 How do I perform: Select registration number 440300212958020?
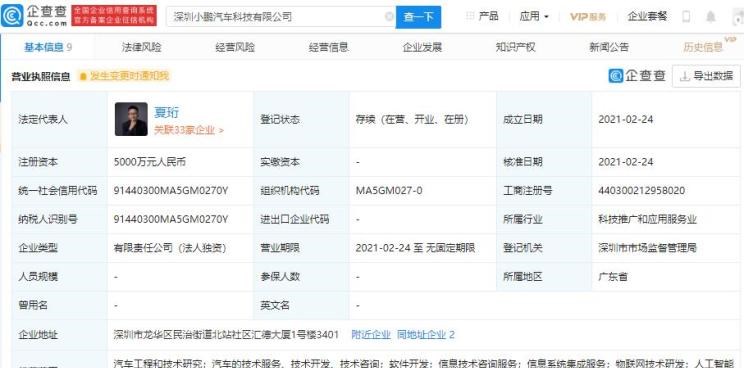pyautogui.click(x=642, y=191)
